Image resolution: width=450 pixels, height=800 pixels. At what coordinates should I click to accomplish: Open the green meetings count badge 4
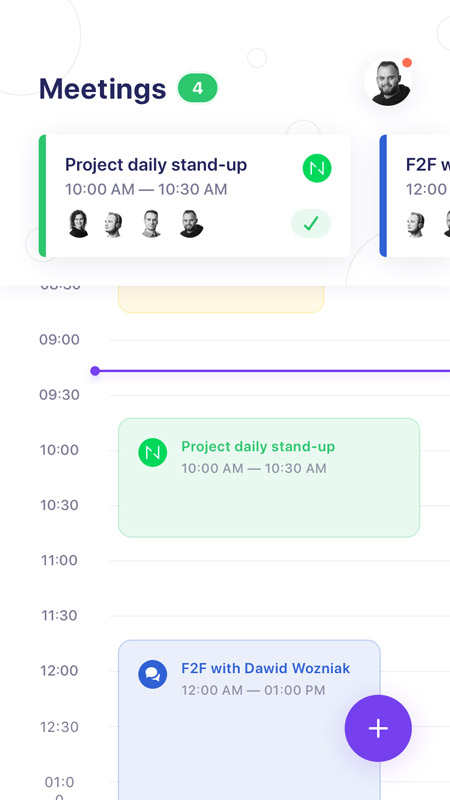coord(197,89)
